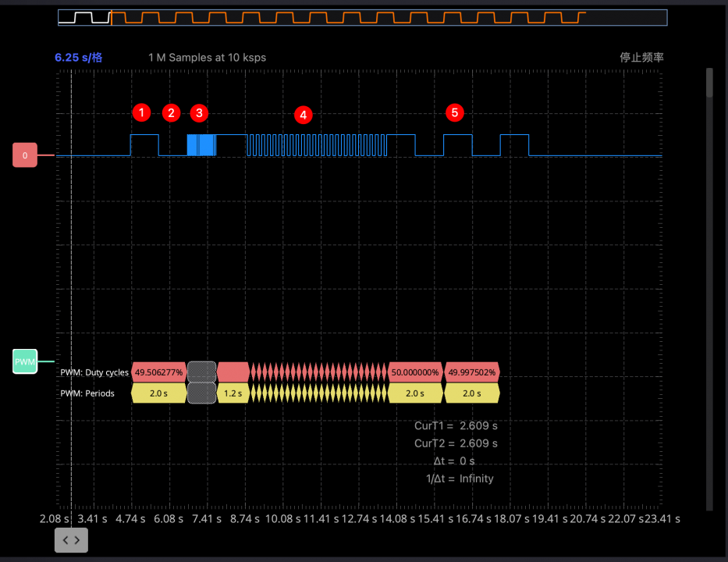
Task: Open the PWM analyzer badge
Action: click(24, 361)
